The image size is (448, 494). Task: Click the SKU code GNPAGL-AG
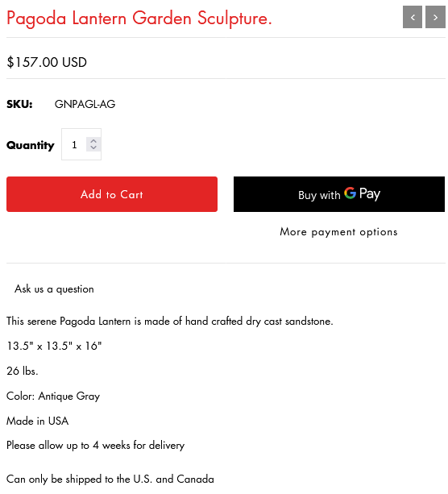(85, 104)
